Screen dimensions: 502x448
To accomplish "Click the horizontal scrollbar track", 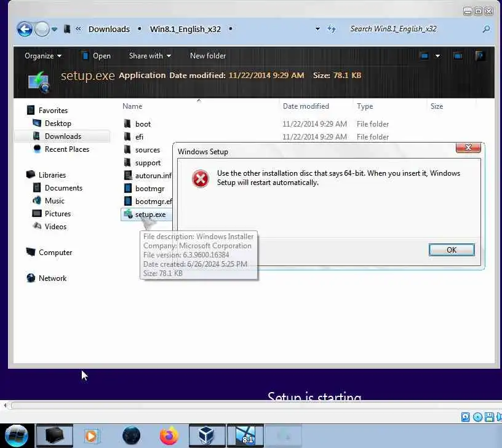I will (x=256, y=406).
